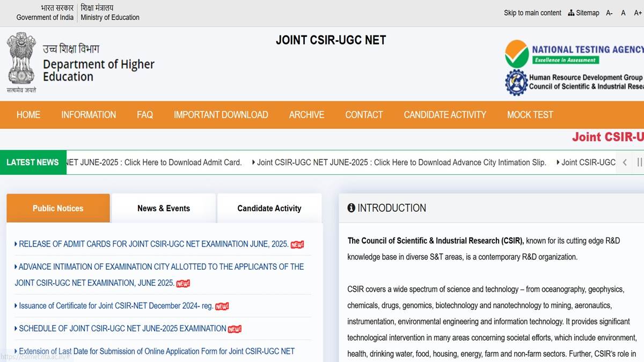Image resolution: width=644 pixels, height=362 pixels.
Task: Reset font size with the plain A button
Action: point(623,13)
